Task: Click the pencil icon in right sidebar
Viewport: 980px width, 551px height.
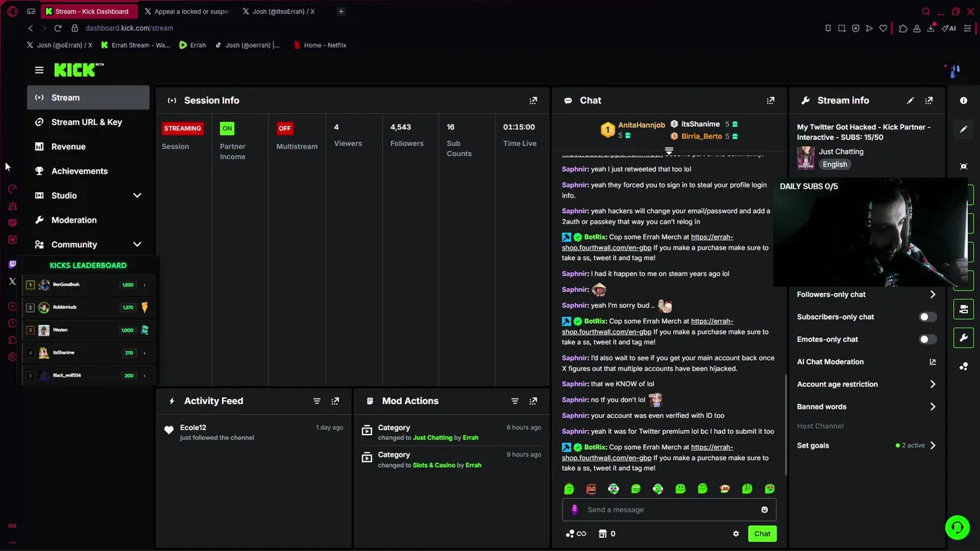Action: pyautogui.click(x=964, y=129)
